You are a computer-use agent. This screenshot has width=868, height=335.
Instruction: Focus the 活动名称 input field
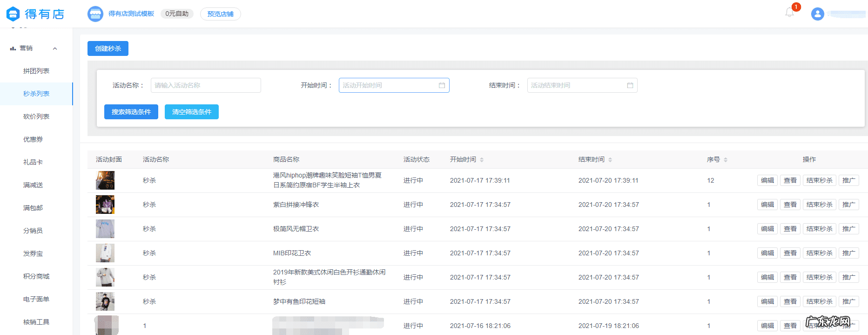(206, 85)
